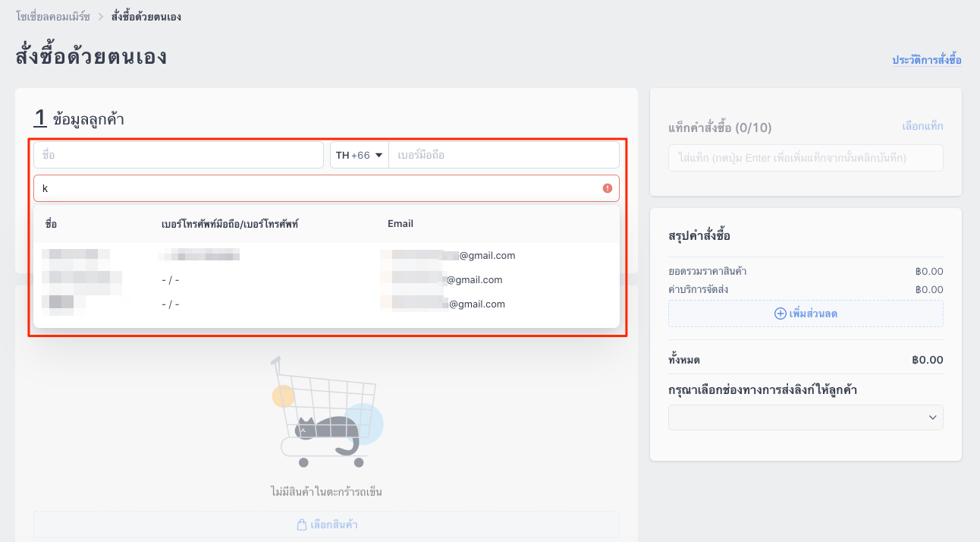Click the shopping bag icon next to เลือกสินค้า
This screenshot has width=980, height=542.
tap(301, 525)
